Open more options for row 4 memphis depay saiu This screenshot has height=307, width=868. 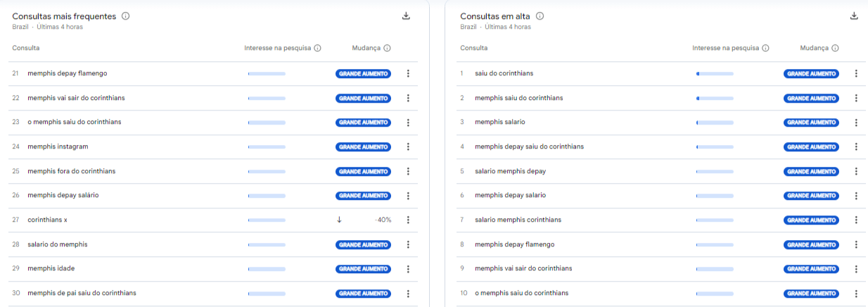pyautogui.click(x=856, y=146)
